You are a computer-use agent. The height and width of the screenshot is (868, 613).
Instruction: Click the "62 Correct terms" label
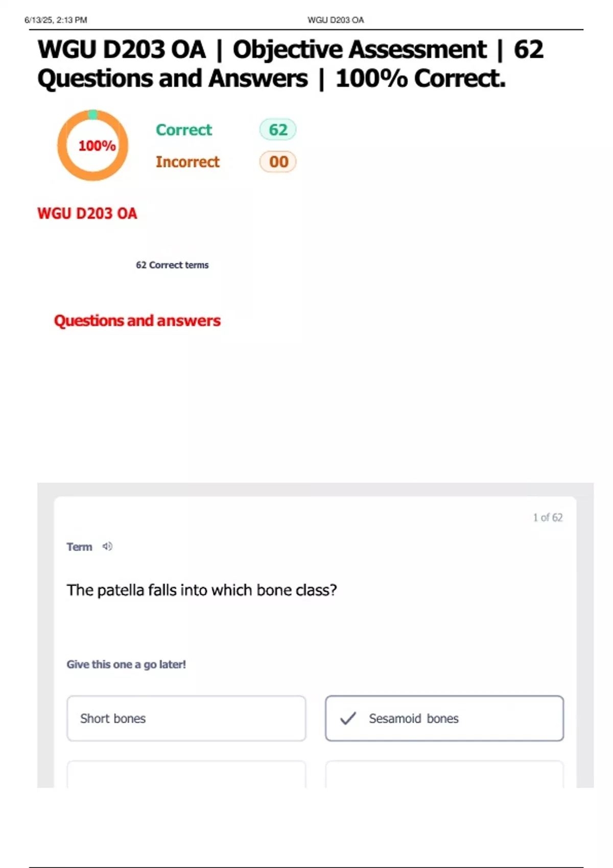point(172,265)
